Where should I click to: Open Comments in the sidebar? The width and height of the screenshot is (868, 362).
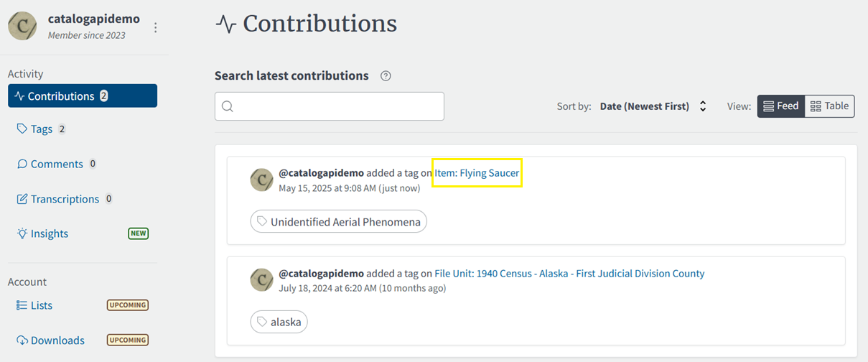tap(56, 164)
